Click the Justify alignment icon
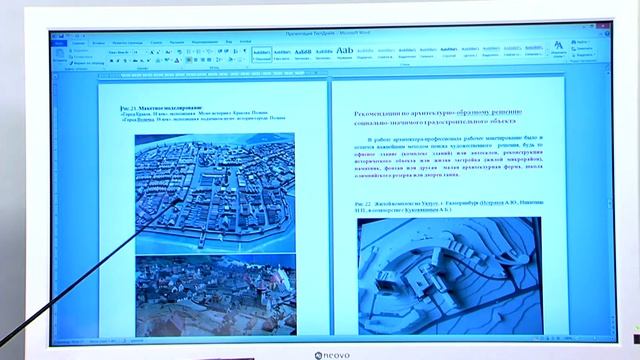The height and width of the screenshot is (360, 640). click(x=209, y=60)
